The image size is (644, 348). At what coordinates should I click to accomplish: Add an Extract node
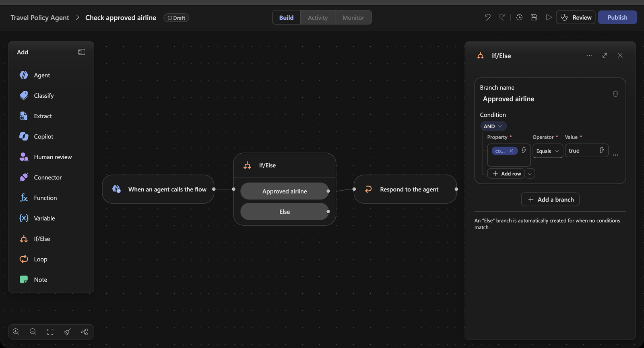(x=51, y=116)
